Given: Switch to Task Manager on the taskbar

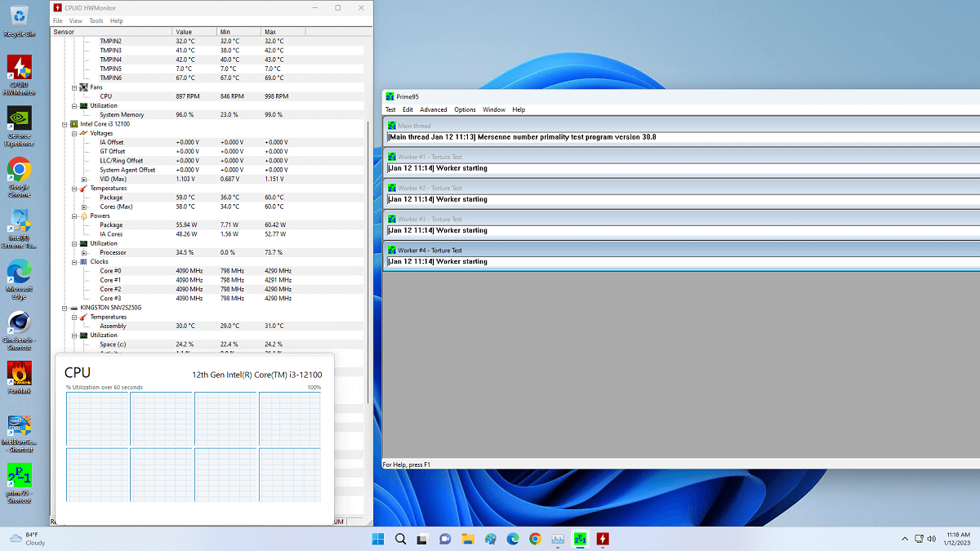Looking at the screenshot, I should 558,539.
